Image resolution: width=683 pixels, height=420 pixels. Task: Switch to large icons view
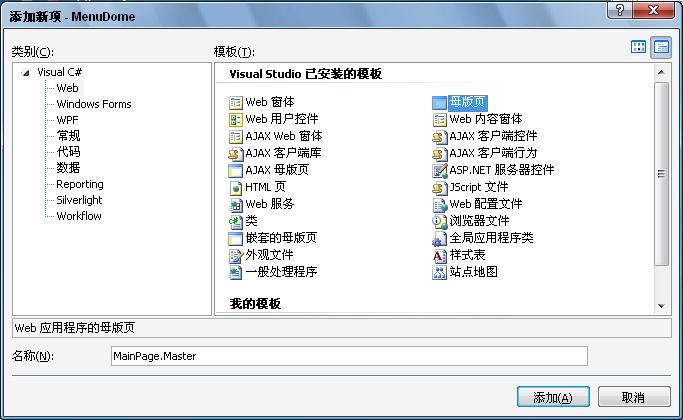click(639, 47)
